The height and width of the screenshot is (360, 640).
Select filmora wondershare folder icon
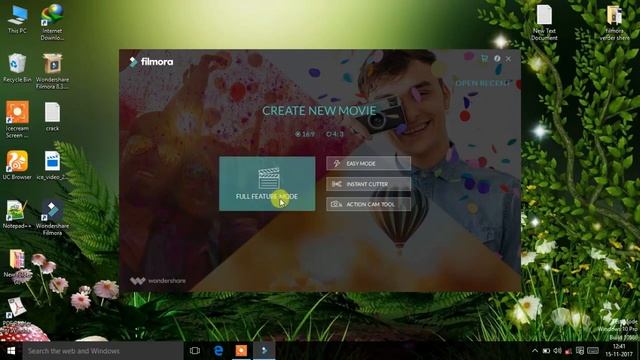tap(614, 22)
